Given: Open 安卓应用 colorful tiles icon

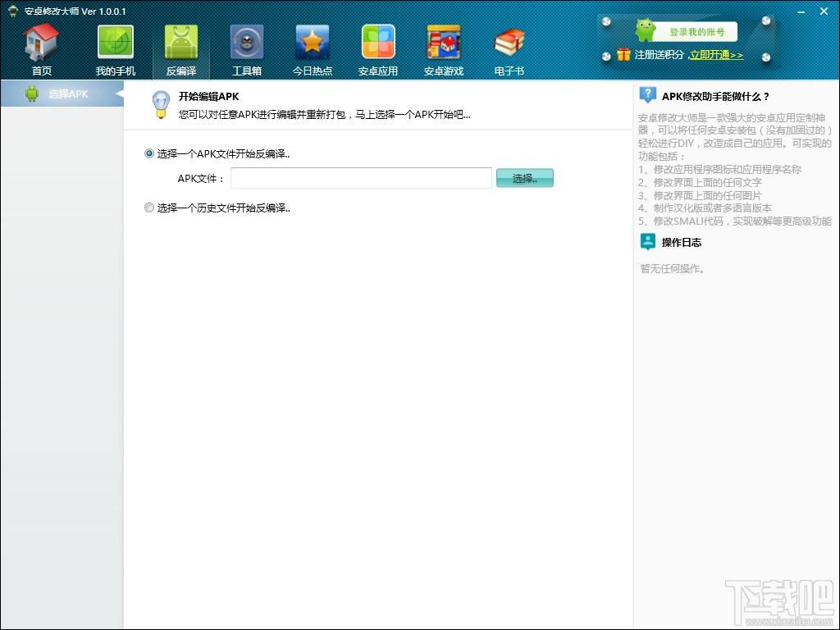Looking at the screenshot, I should pyautogui.click(x=378, y=42).
